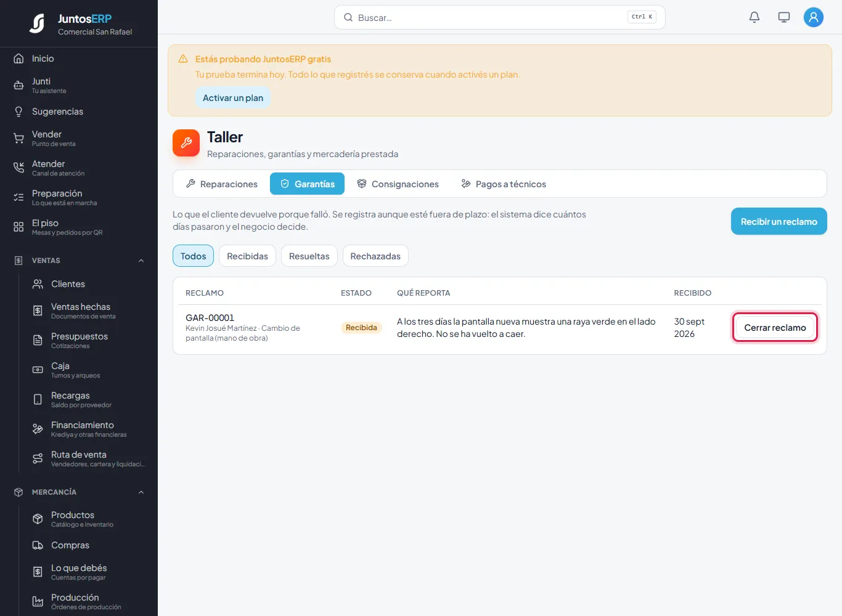
Task: Open the notifications bell
Action: (x=754, y=17)
